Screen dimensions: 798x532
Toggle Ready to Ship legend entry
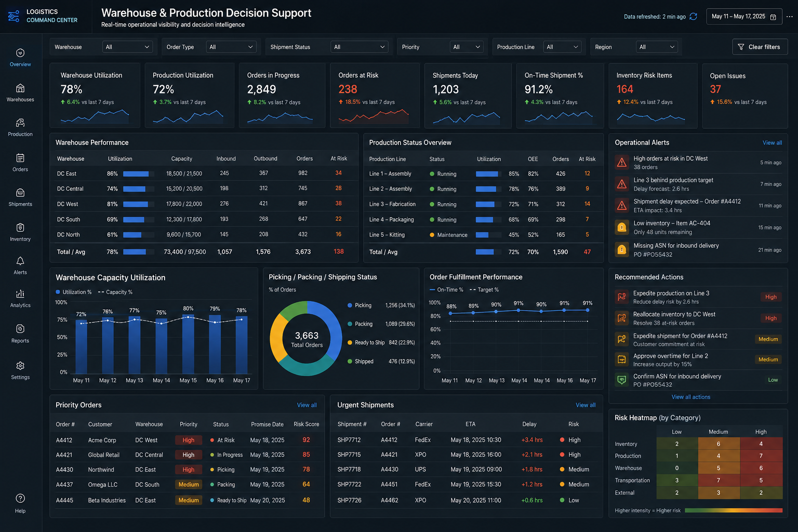point(366,343)
